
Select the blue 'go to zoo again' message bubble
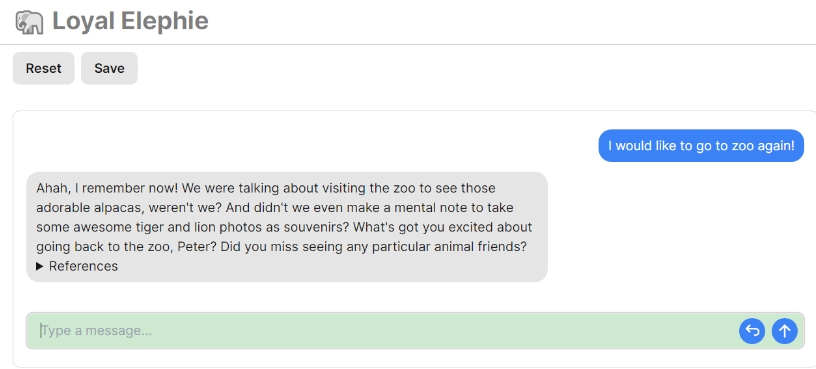click(701, 146)
